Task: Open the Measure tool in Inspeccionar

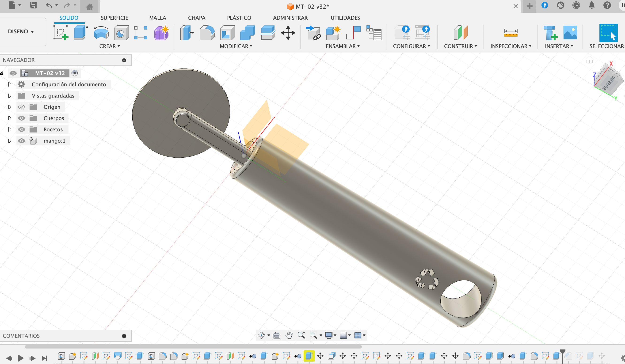Action: tap(511, 33)
